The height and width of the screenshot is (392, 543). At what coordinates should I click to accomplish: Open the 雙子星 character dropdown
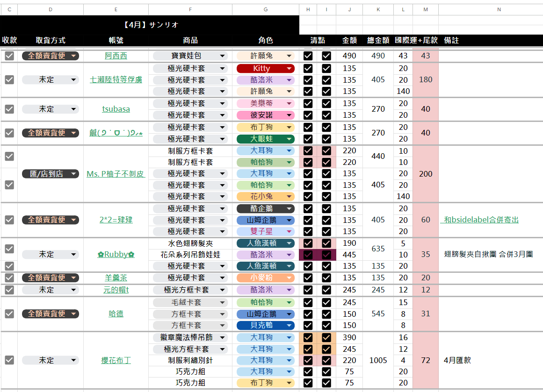266,231
